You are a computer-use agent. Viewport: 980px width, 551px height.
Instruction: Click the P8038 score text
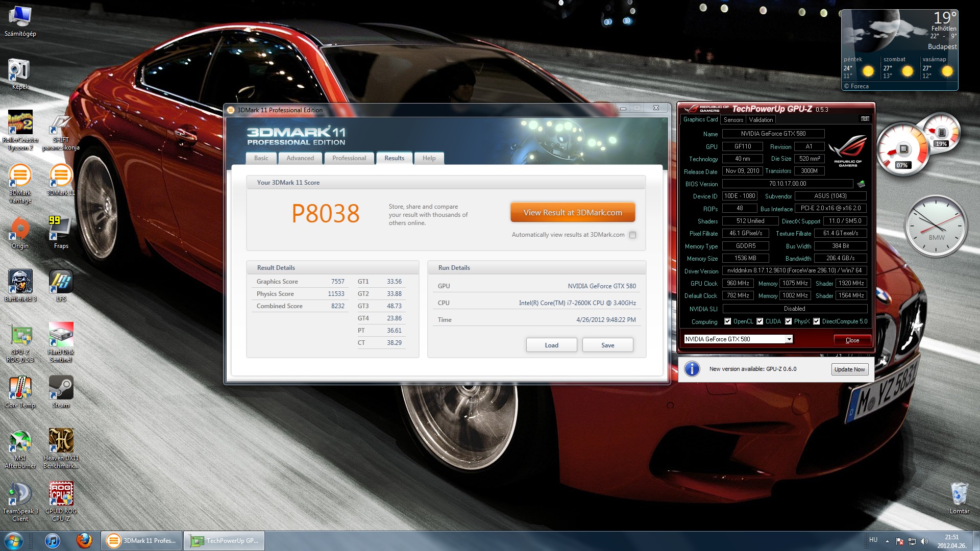(325, 213)
